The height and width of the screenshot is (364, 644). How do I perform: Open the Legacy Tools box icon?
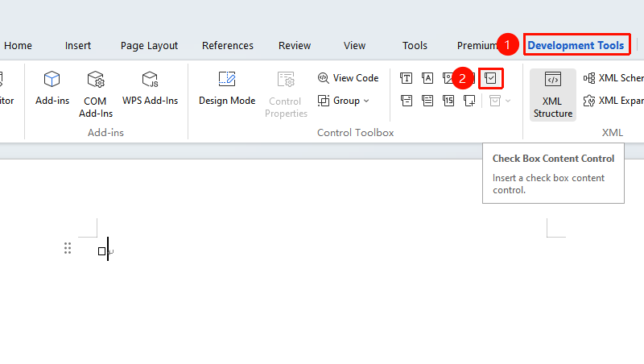[x=495, y=101]
